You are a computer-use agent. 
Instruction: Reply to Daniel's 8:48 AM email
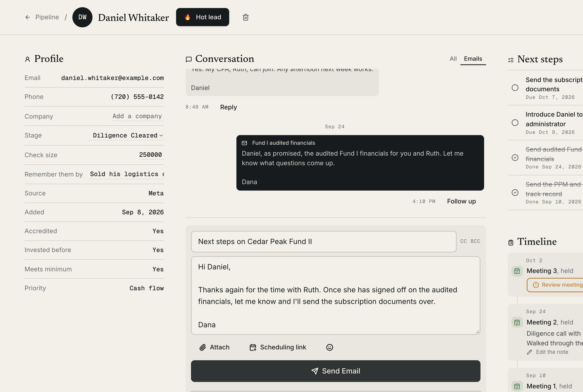pyautogui.click(x=228, y=107)
